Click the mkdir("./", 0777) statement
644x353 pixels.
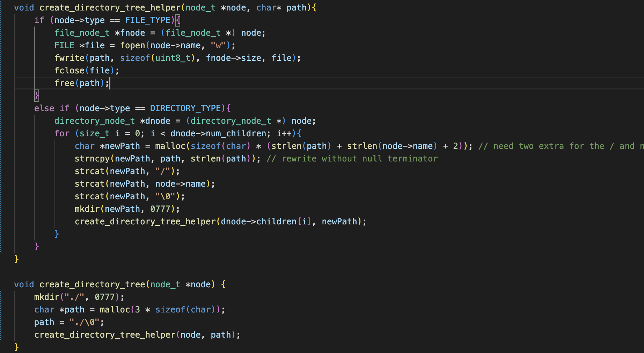[79, 297]
